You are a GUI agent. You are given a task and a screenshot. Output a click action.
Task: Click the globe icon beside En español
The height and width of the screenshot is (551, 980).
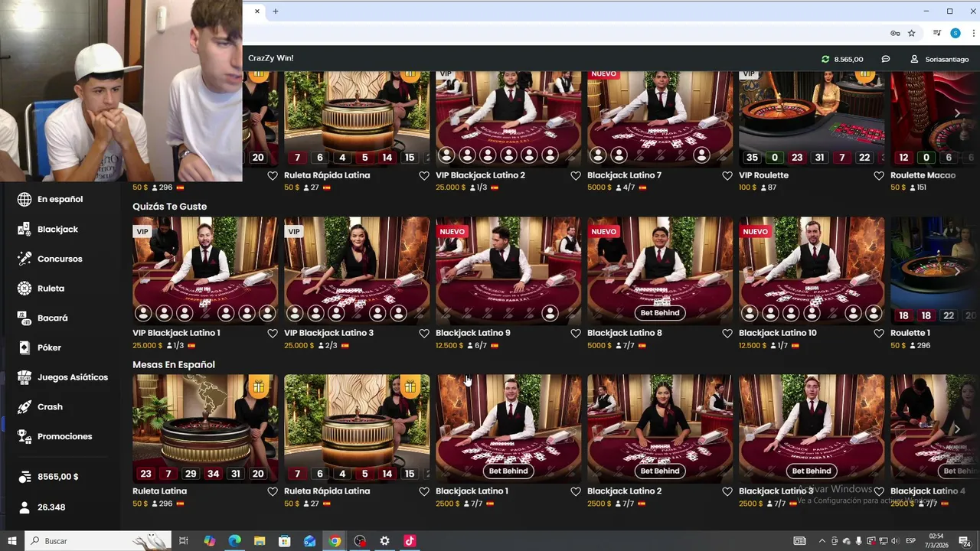tap(24, 199)
